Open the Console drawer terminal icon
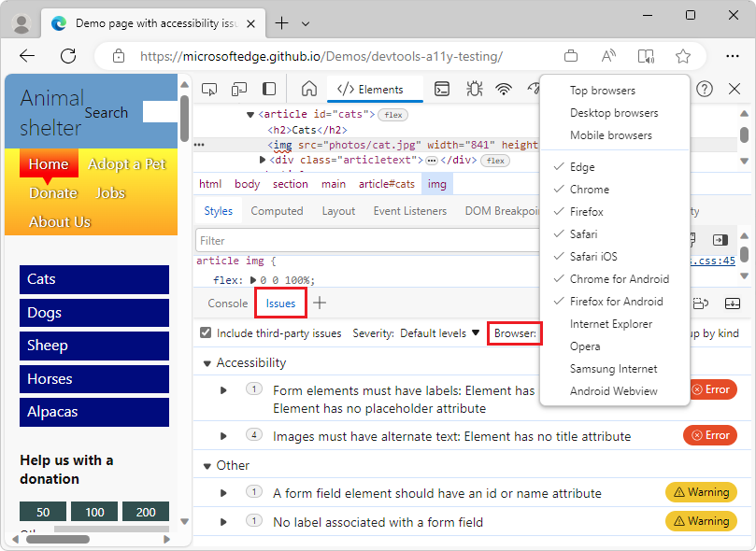This screenshot has height=551, width=756. coord(442,89)
